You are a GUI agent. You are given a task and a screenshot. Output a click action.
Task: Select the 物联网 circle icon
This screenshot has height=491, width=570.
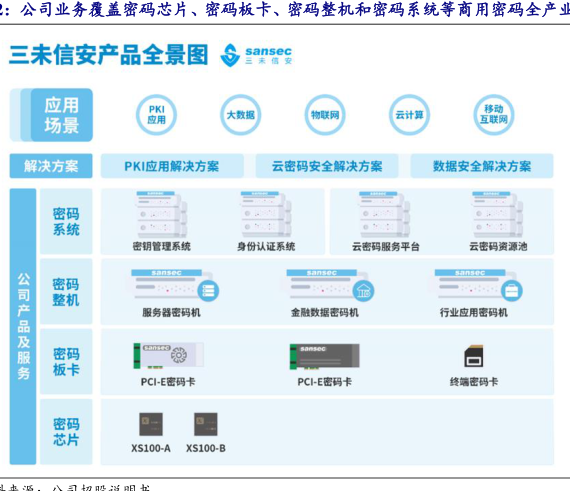pos(325,115)
